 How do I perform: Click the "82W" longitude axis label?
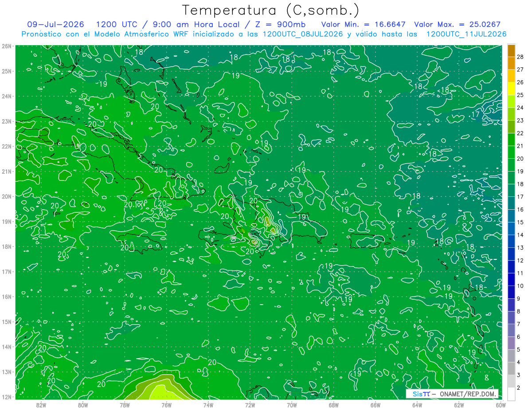41,404
